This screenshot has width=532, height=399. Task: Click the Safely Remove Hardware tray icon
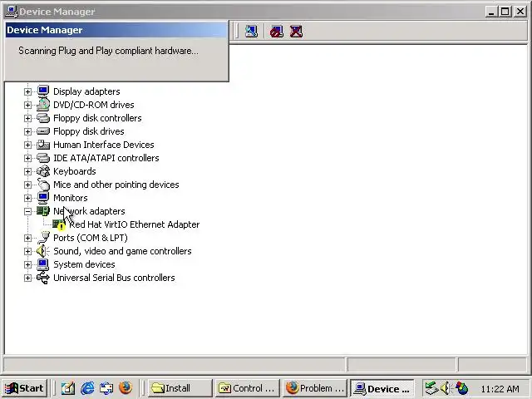click(x=431, y=388)
